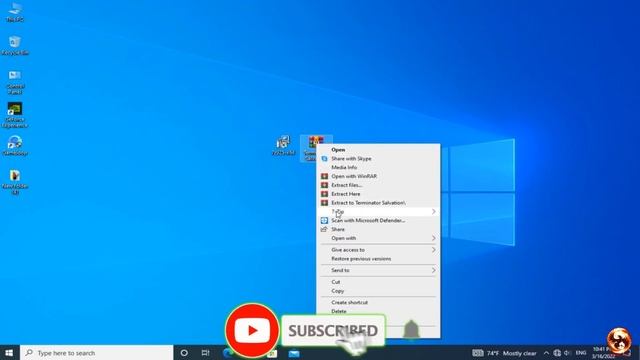The width and height of the screenshot is (640, 360).
Task: Open Cortana from the taskbar circle icon
Action: [x=184, y=353]
